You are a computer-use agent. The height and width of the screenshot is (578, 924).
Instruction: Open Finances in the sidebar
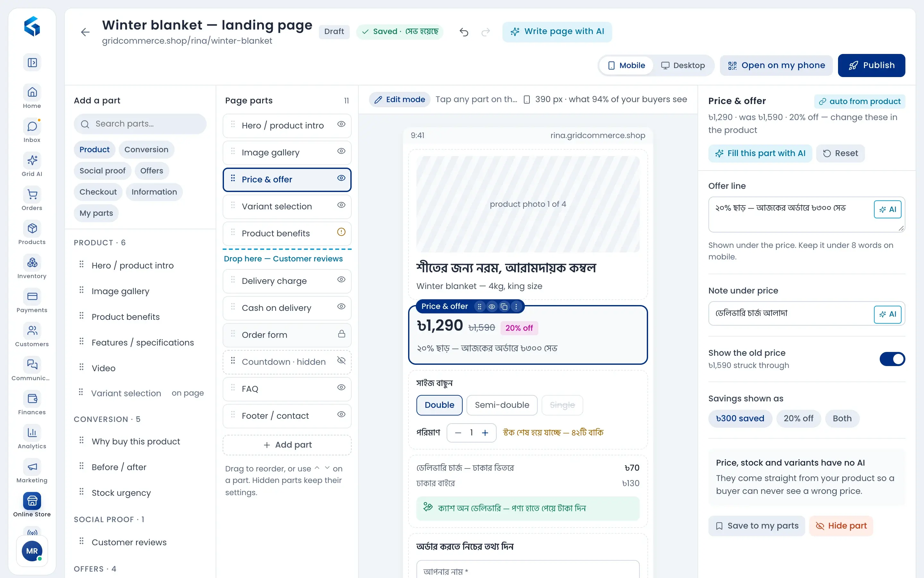click(x=32, y=403)
